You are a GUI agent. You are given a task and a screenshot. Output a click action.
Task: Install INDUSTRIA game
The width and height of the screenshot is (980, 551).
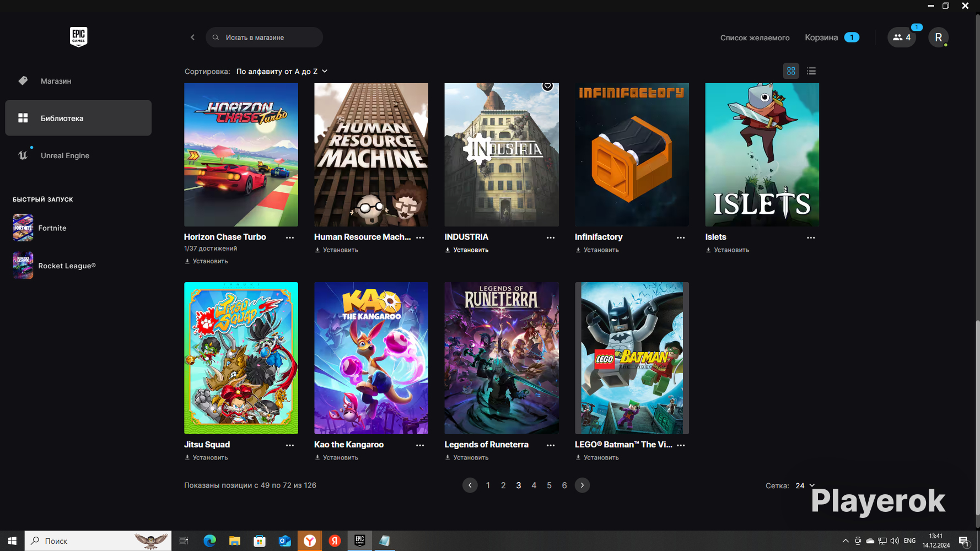(467, 250)
